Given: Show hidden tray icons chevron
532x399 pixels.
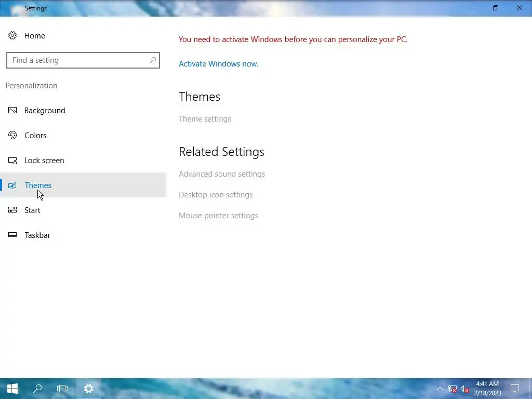Looking at the screenshot, I should pos(440,389).
